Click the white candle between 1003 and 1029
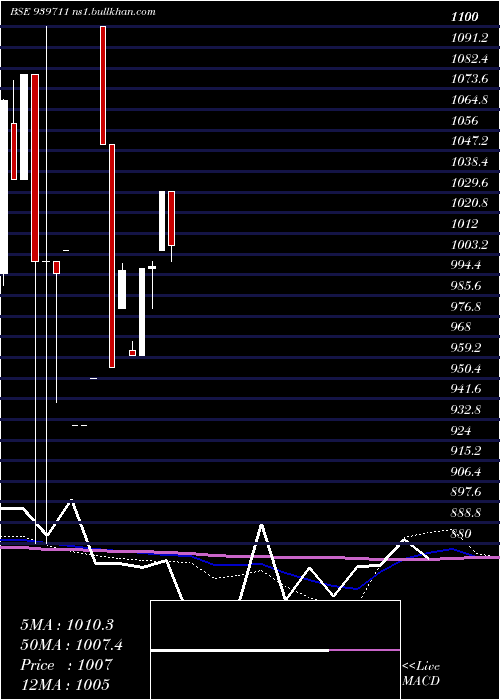The image size is (500, 700). point(162,221)
